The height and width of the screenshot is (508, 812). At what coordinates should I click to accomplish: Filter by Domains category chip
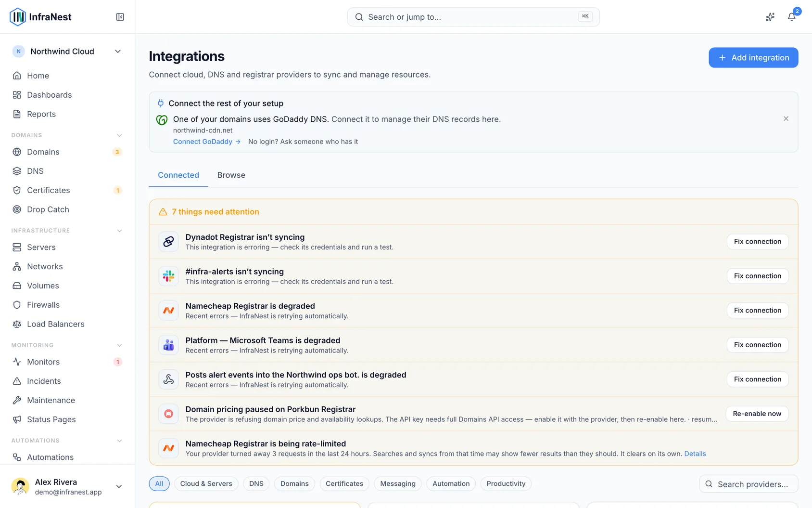point(294,483)
